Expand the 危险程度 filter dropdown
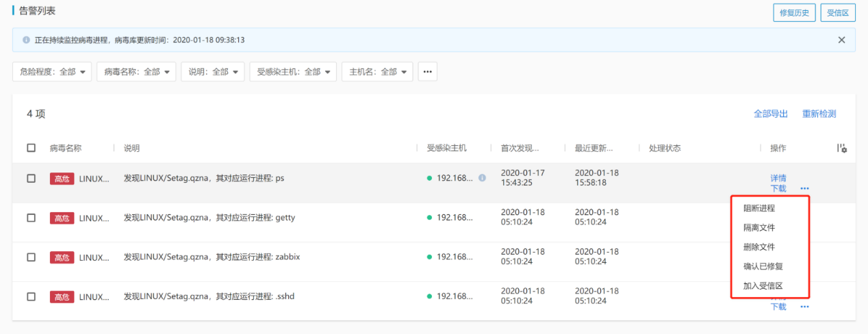868x334 pixels. [52, 72]
